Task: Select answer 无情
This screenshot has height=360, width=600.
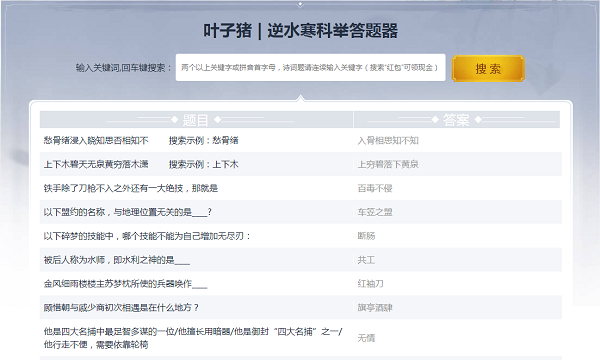Action: (x=366, y=338)
